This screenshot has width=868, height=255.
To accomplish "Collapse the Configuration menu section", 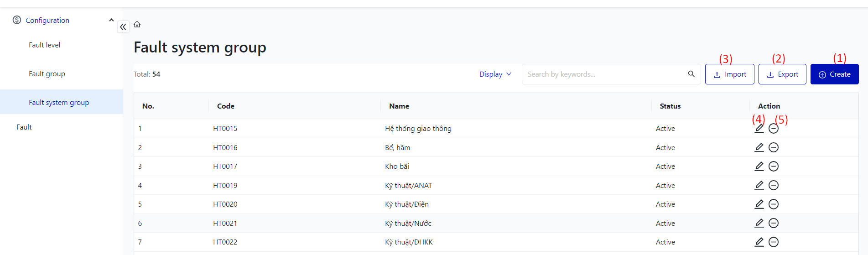I will [111, 20].
